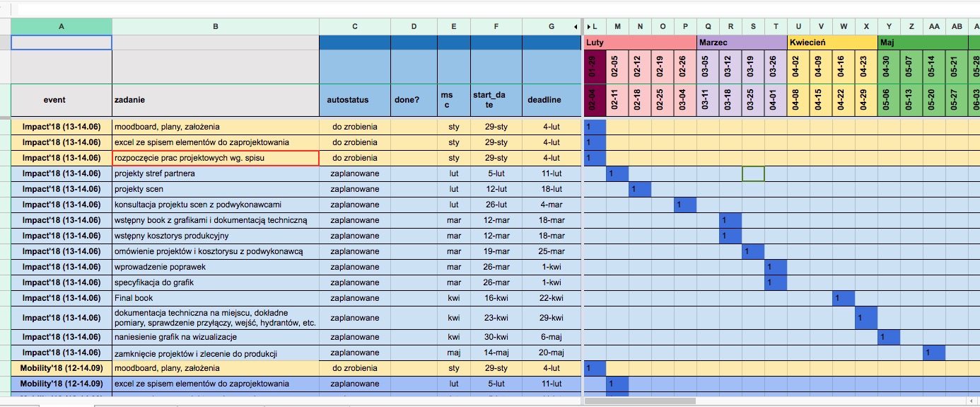Click deadline '22-kwi' in Final book row
The width and height of the screenshot is (980, 407).
[x=552, y=298]
